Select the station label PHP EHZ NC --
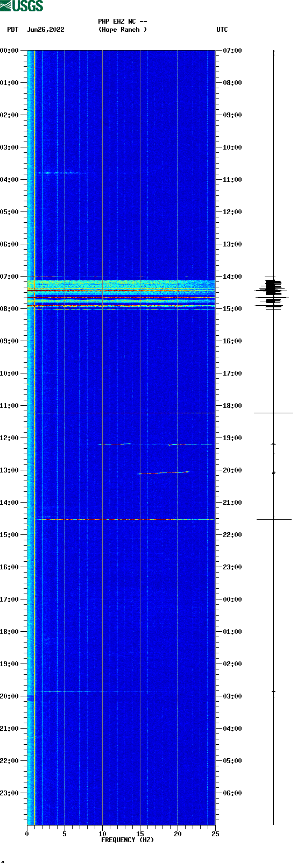 pos(123,22)
